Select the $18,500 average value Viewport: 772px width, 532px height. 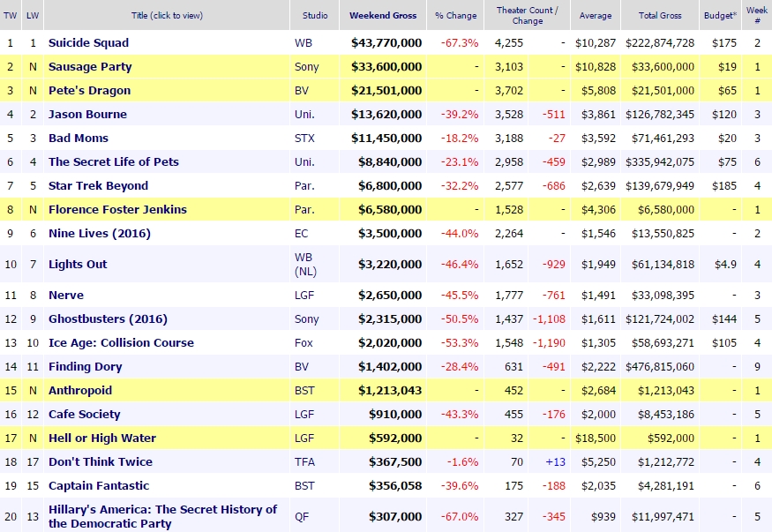(596, 438)
